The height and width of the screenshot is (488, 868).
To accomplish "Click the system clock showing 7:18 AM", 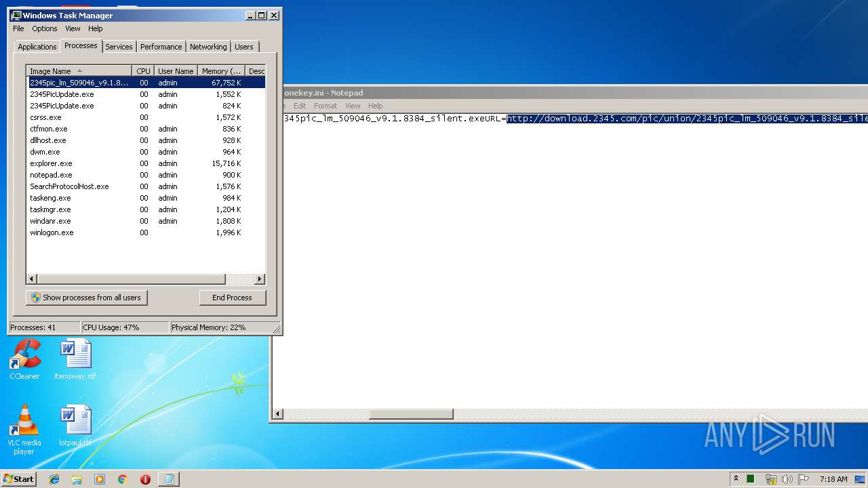I will (x=833, y=479).
